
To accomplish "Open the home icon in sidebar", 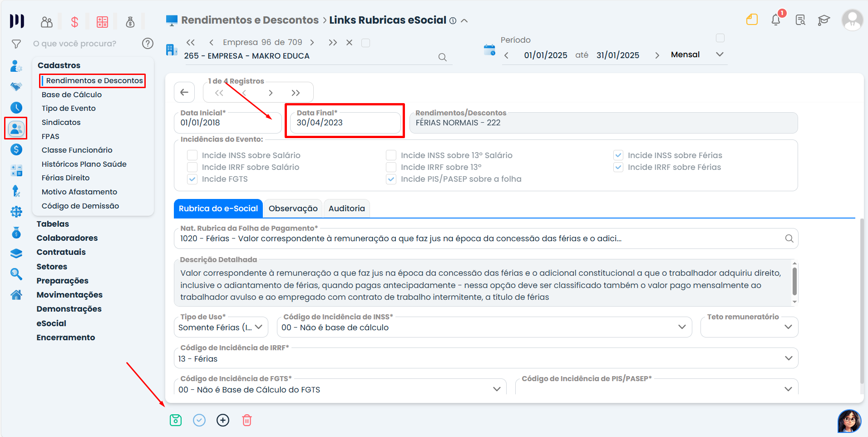I will [x=16, y=295].
